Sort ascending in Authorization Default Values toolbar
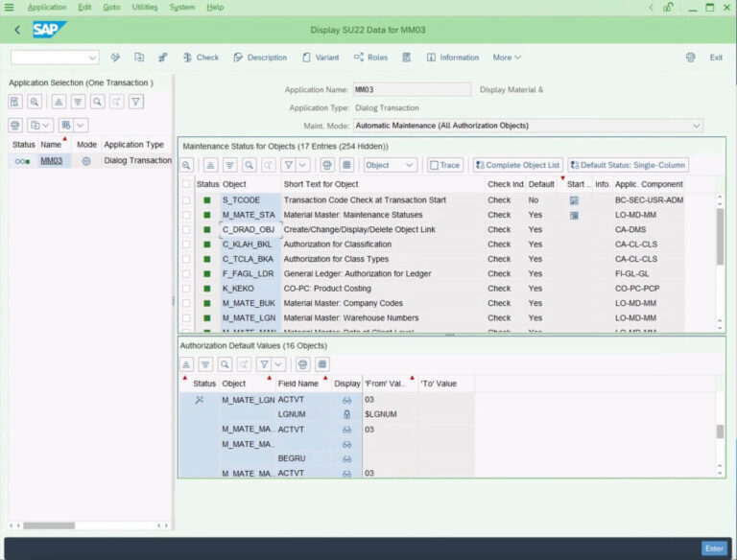This screenshot has width=737, height=560. tap(186, 364)
